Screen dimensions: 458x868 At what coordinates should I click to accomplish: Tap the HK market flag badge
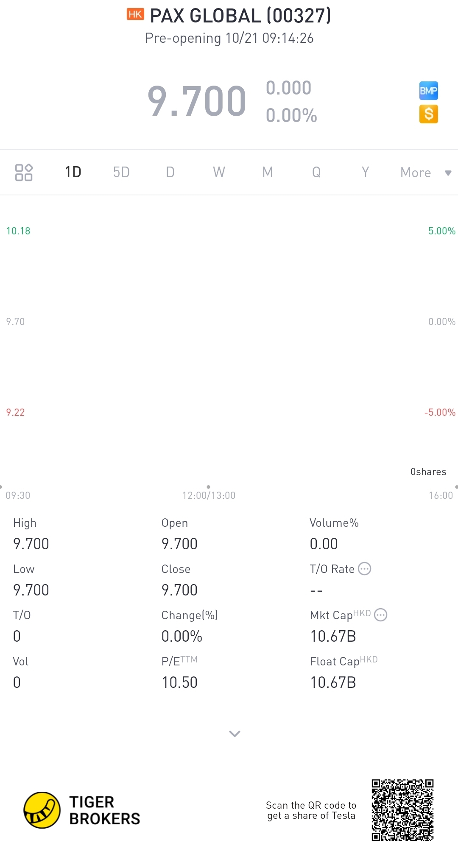[135, 14]
